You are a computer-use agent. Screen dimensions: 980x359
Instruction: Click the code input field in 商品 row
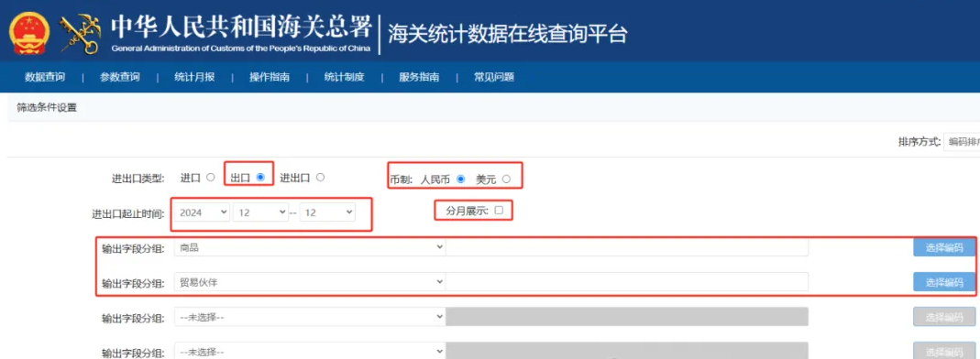[x=627, y=248]
